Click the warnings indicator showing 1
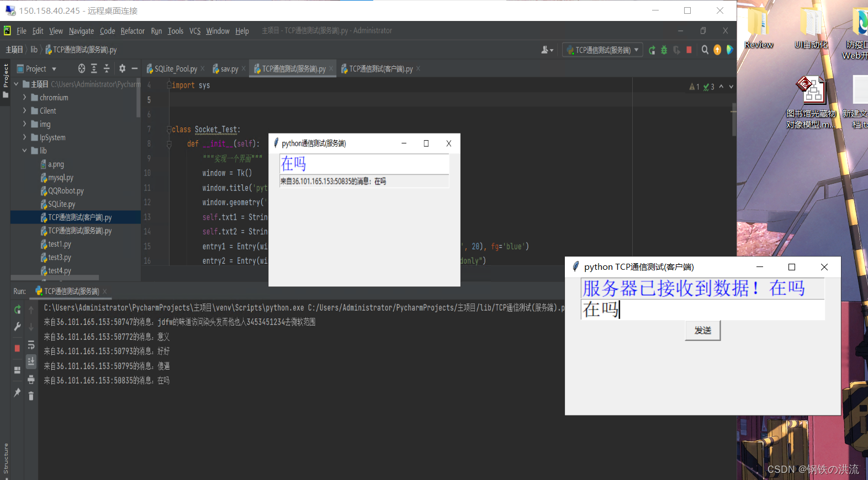The height and width of the screenshot is (480, 868). point(694,87)
